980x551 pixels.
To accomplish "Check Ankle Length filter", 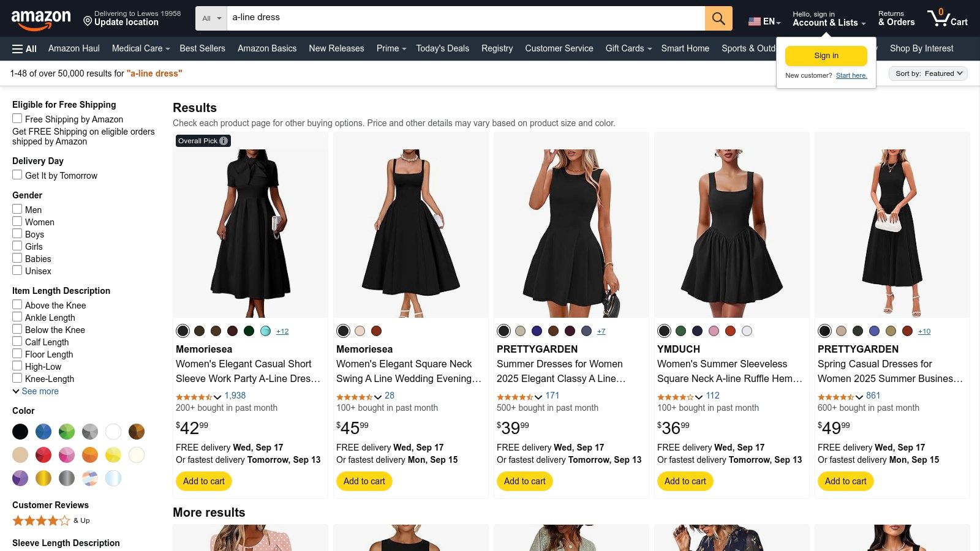I will pyautogui.click(x=17, y=317).
